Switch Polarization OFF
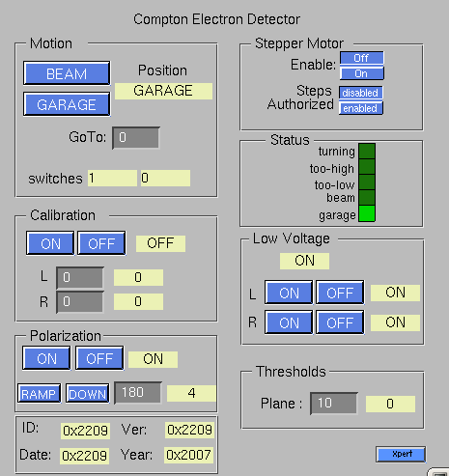 click(99, 358)
